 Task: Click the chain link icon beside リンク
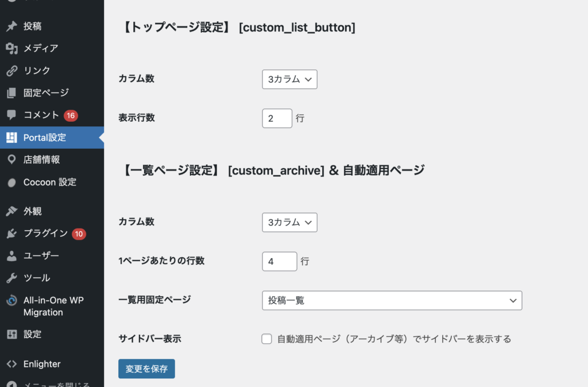pyautogui.click(x=11, y=71)
